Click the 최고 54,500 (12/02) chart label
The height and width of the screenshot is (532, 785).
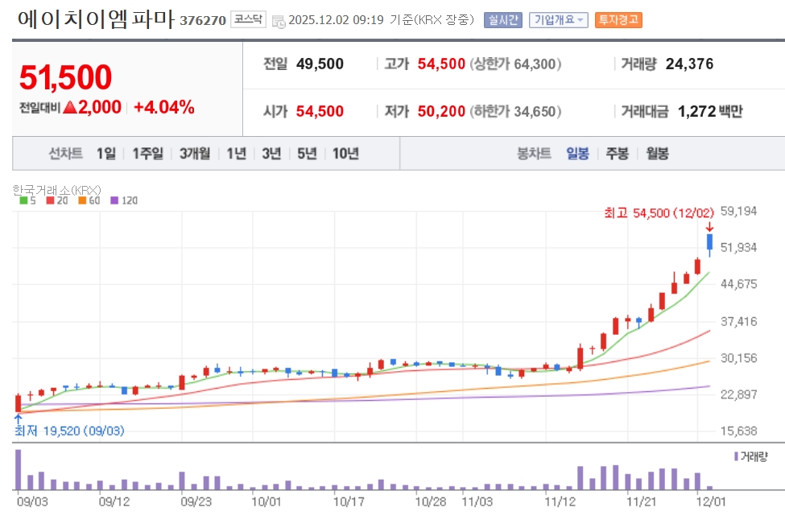659,213
